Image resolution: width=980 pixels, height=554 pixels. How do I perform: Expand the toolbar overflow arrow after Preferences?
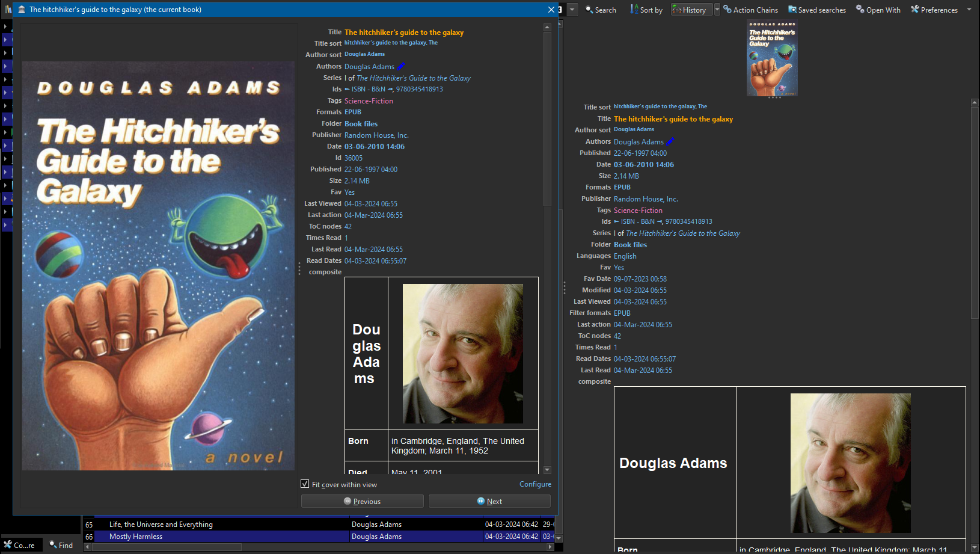[x=969, y=10]
